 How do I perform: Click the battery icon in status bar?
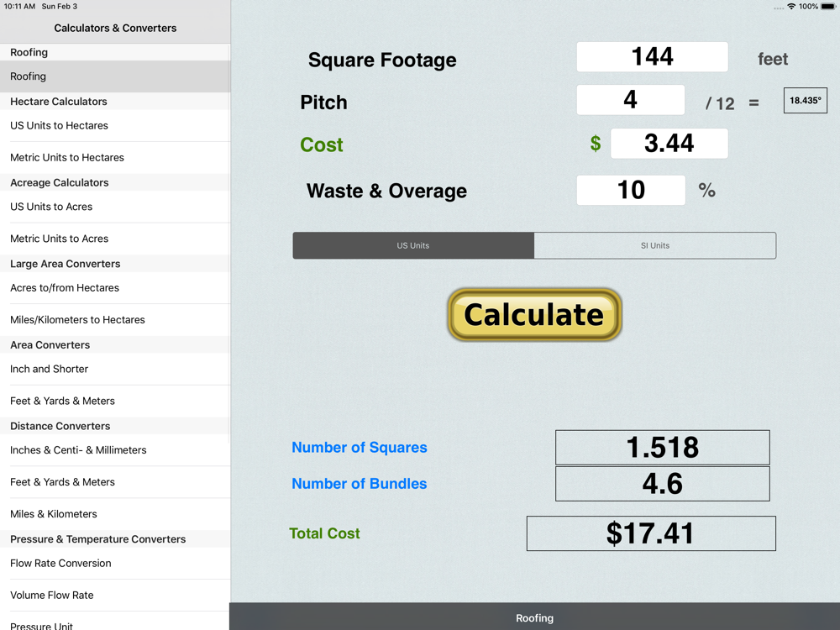coord(828,7)
